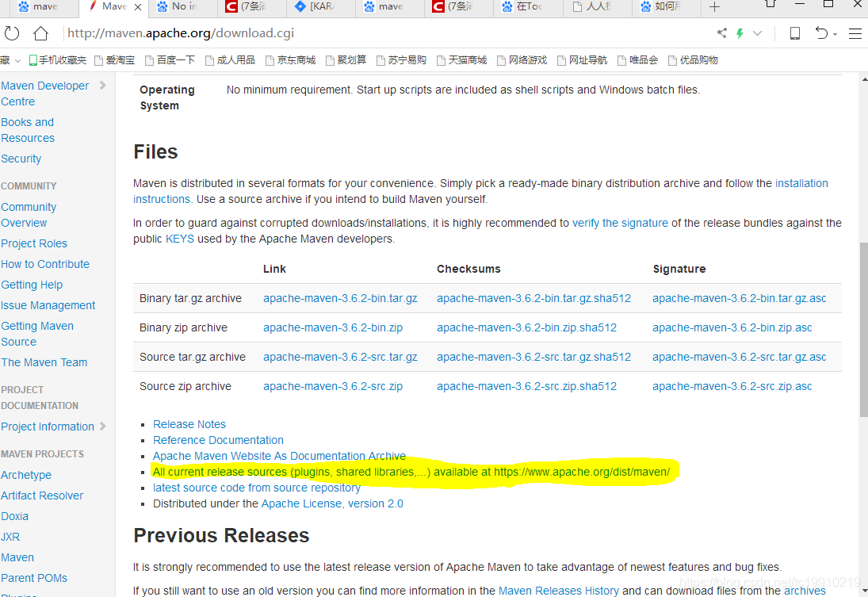The width and height of the screenshot is (868, 597).
Task: Open the Issue Management link
Action: (48, 306)
